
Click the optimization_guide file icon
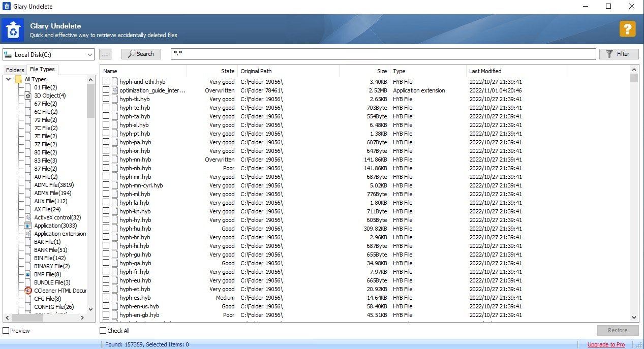point(114,90)
